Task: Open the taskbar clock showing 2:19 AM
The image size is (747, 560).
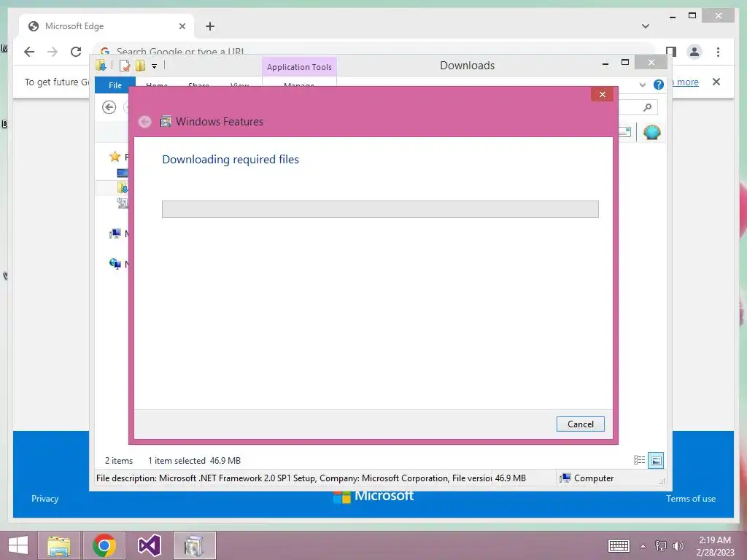Action: pos(715,546)
